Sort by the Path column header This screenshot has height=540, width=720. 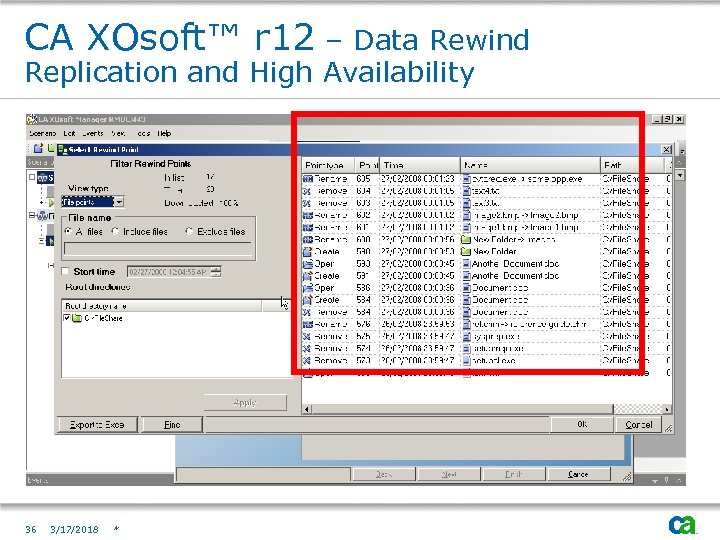(632, 164)
